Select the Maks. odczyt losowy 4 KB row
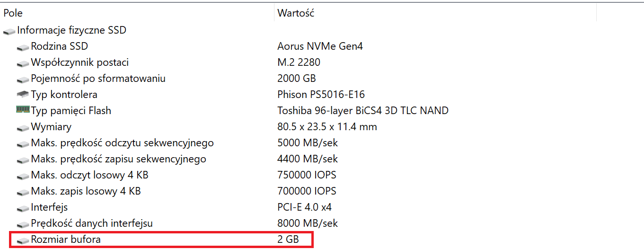Viewport: 644px width, 249px height. click(x=89, y=175)
